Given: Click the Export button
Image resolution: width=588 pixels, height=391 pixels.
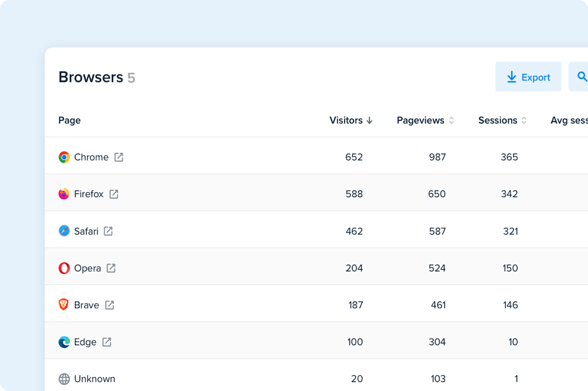Looking at the screenshot, I should click(x=528, y=77).
